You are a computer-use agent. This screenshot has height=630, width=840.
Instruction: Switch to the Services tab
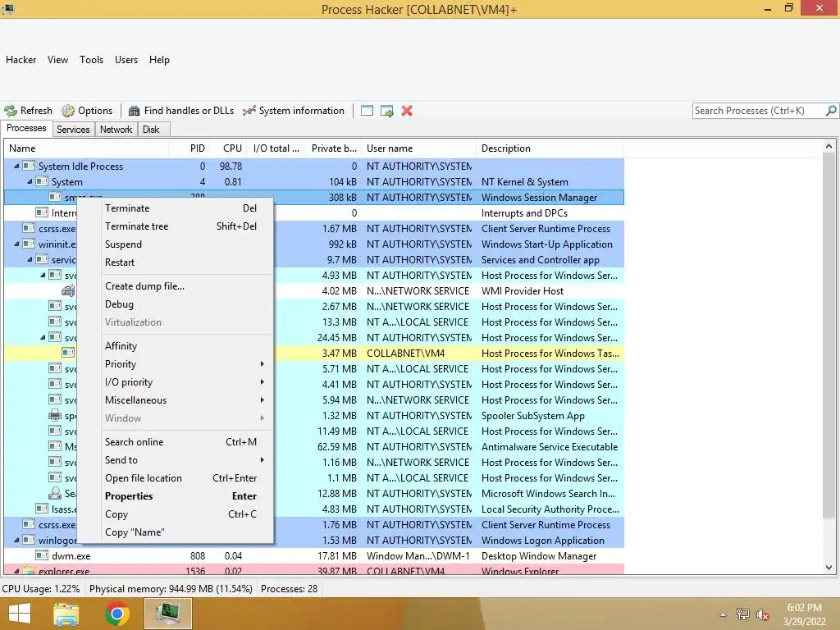pos(73,130)
